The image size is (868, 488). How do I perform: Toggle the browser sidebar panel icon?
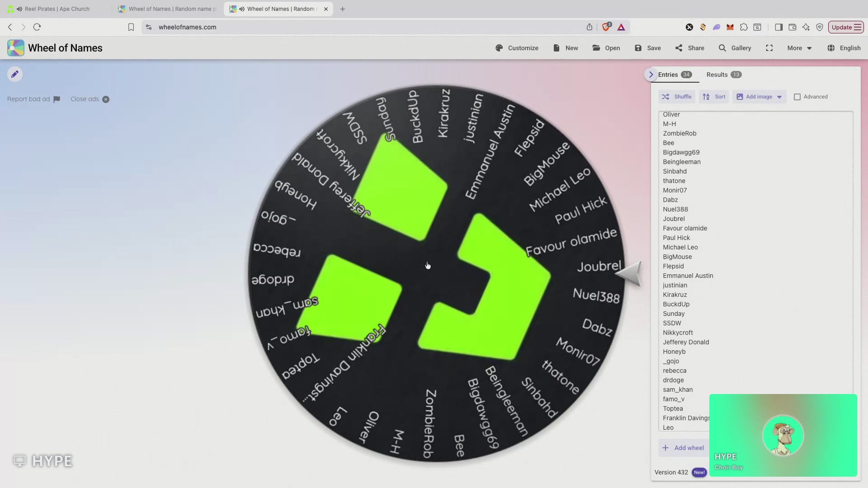click(778, 27)
